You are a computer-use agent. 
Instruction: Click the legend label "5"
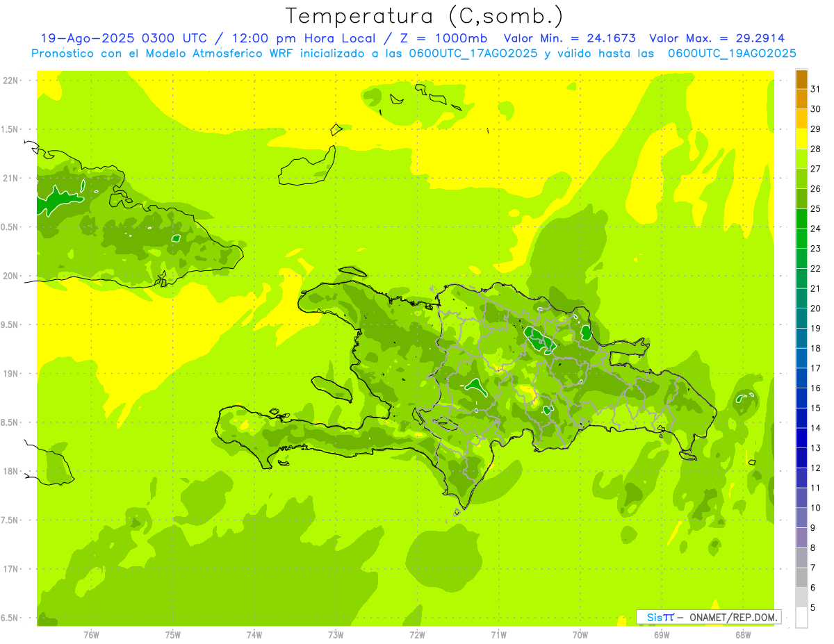813,607
